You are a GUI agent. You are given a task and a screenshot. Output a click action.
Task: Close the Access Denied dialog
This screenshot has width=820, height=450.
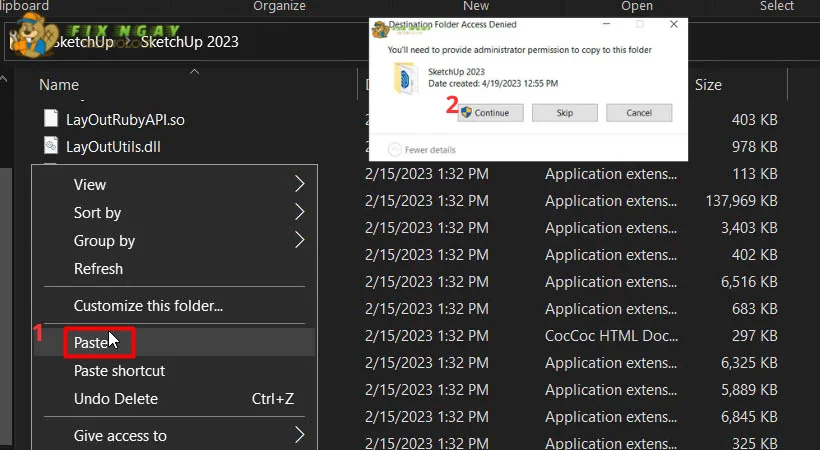click(673, 24)
